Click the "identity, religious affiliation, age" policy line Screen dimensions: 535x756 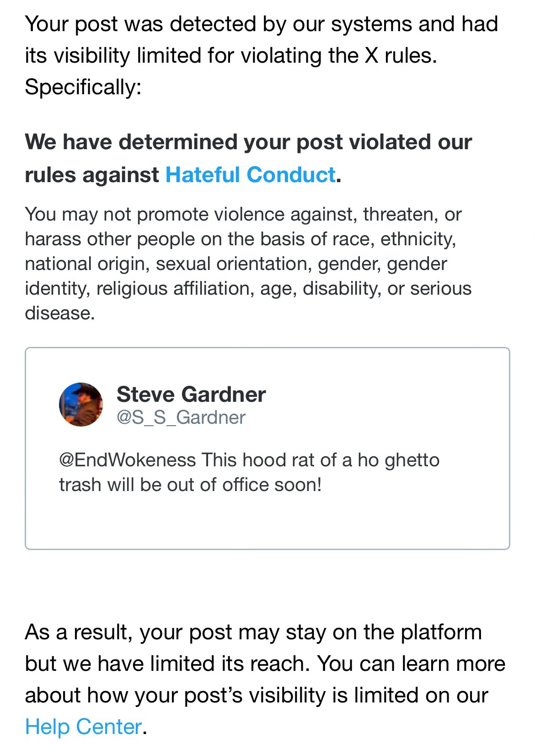tap(248, 289)
